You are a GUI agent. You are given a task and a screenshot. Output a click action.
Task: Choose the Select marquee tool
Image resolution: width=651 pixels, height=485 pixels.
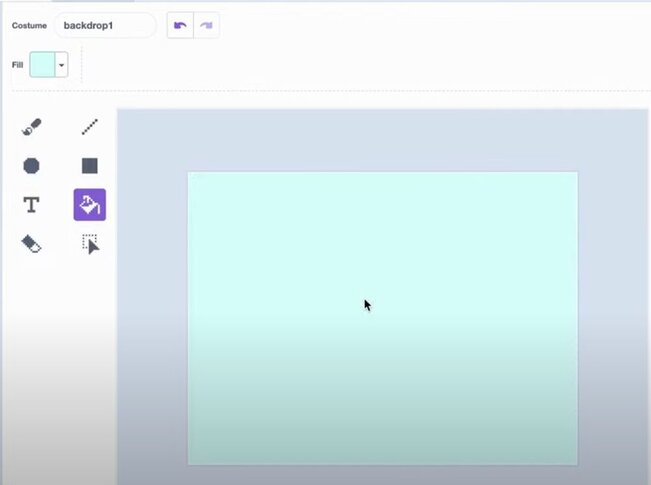pos(90,244)
